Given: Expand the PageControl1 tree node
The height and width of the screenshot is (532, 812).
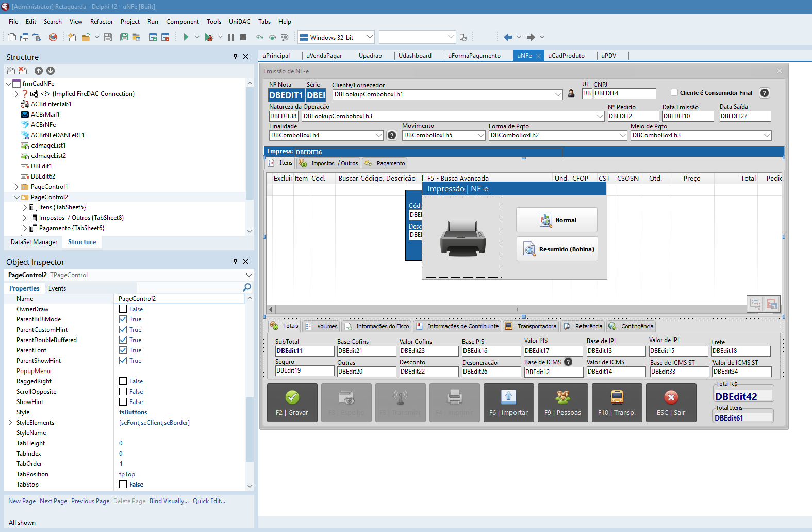Looking at the screenshot, I should (16, 187).
